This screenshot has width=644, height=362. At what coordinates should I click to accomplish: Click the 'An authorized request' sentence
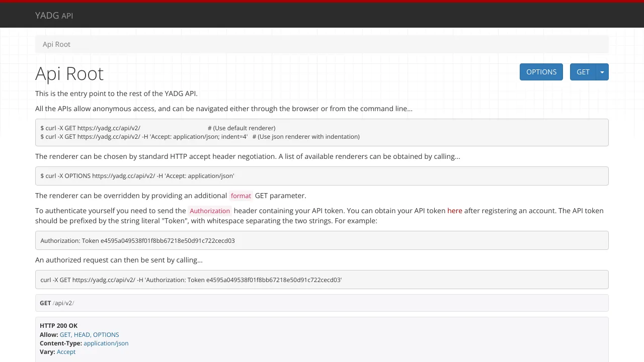click(x=119, y=260)
